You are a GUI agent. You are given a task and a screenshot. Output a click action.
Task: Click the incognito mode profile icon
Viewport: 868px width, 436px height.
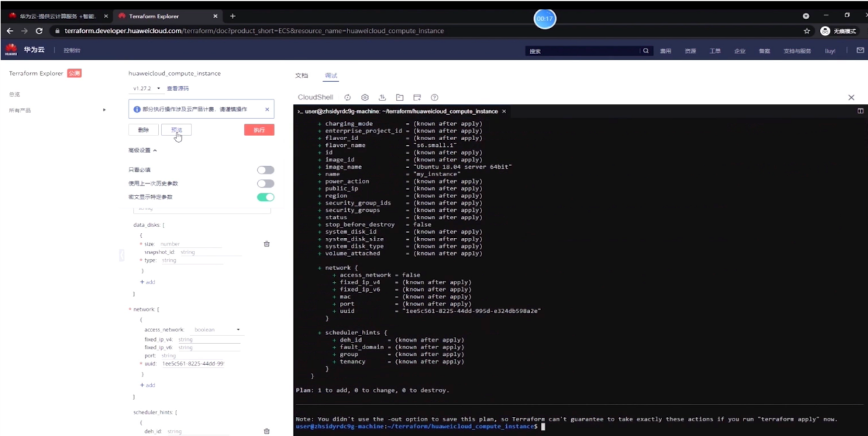tap(825, 31)
